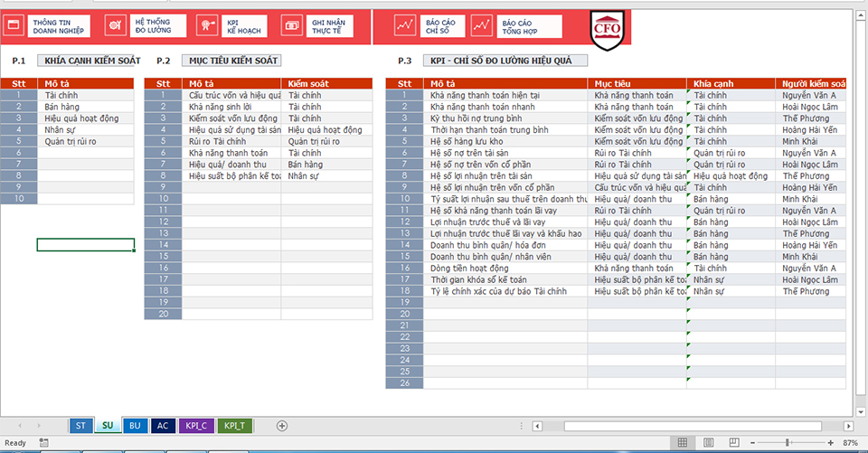Click the CFO shield logo
The width and height of the screenshot is (868, 453).
(603, 27)
